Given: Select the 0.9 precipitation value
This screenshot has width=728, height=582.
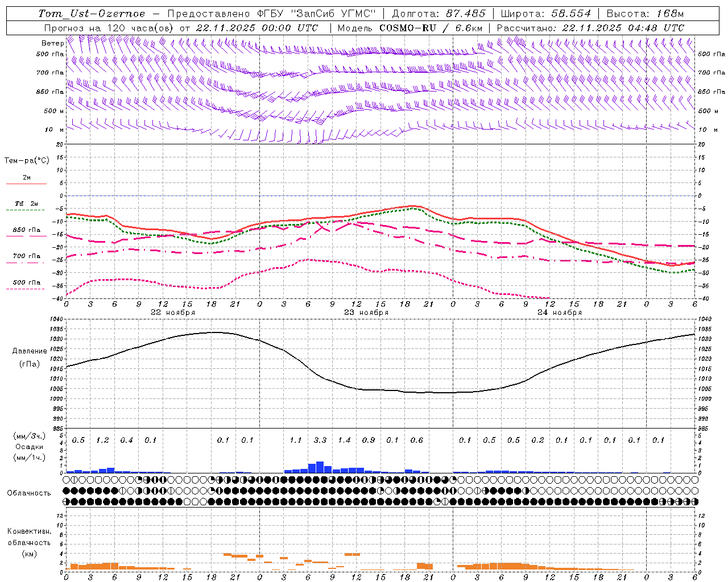Looking at the screenshot, I should (x=369, y=440).
